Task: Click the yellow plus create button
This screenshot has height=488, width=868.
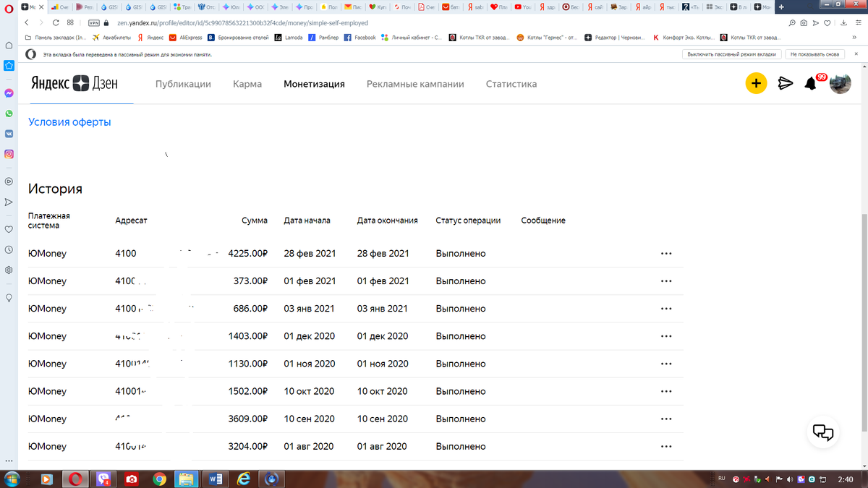Action: pos(756,83)
